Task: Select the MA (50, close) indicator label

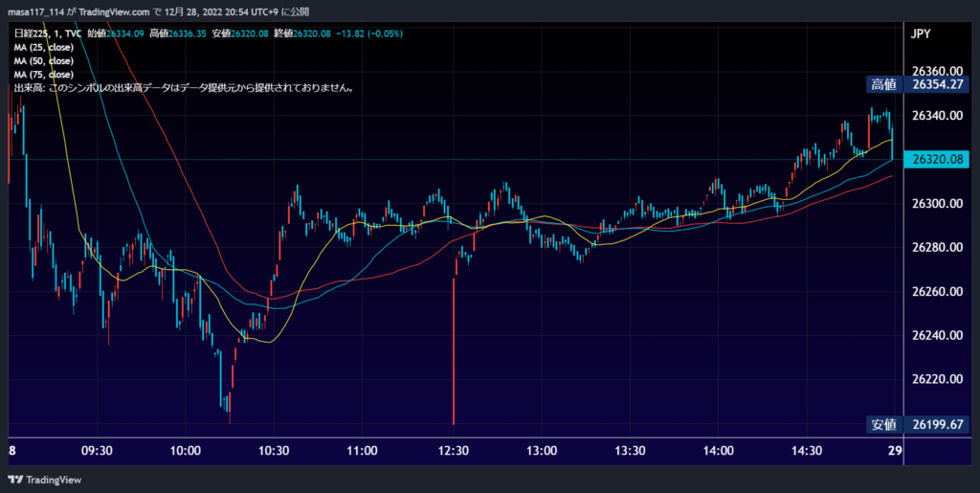Action: pos(44,61)
